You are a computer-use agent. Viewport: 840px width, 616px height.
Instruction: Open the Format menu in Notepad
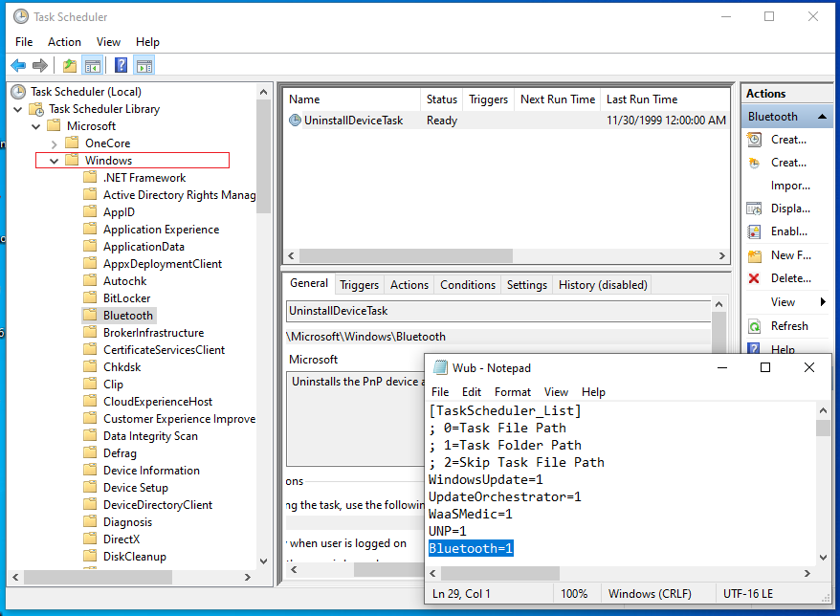pyautogui.click(x=513, y=392)
